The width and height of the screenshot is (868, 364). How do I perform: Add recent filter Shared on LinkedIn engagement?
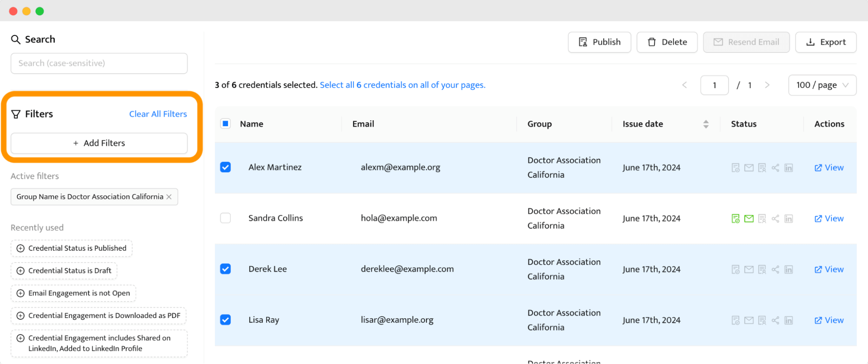click(99, 343)
